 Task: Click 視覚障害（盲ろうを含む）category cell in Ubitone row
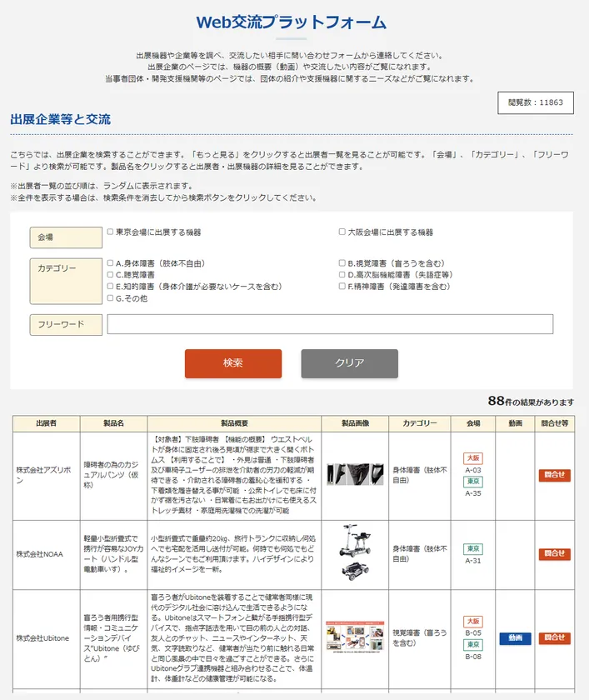tap(419, 638)
